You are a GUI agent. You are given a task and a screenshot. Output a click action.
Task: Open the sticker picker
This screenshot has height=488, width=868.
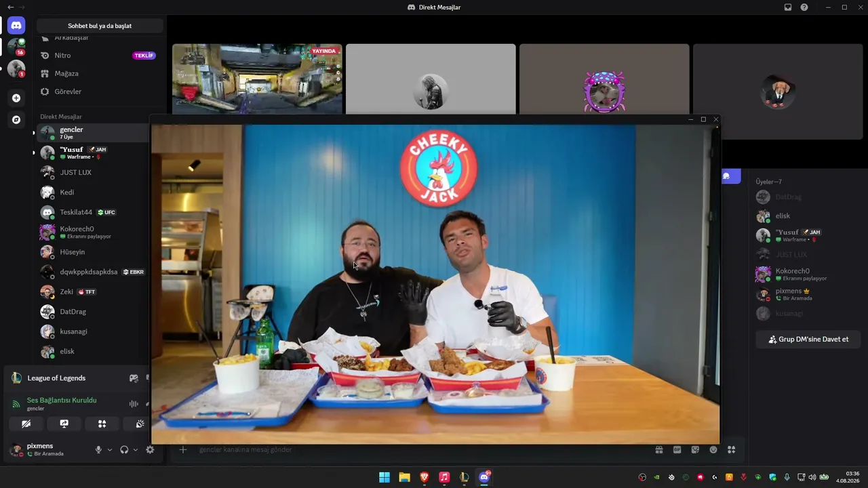click(695, 449)
